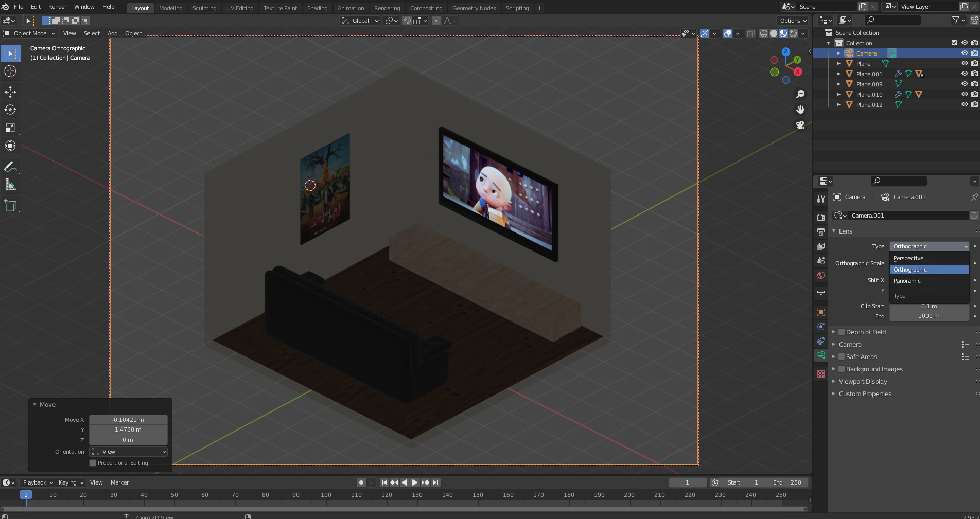This screenshot has width=980, height=519.
Task: Hide the Camera object with eye icon
Action: [965, 53]
